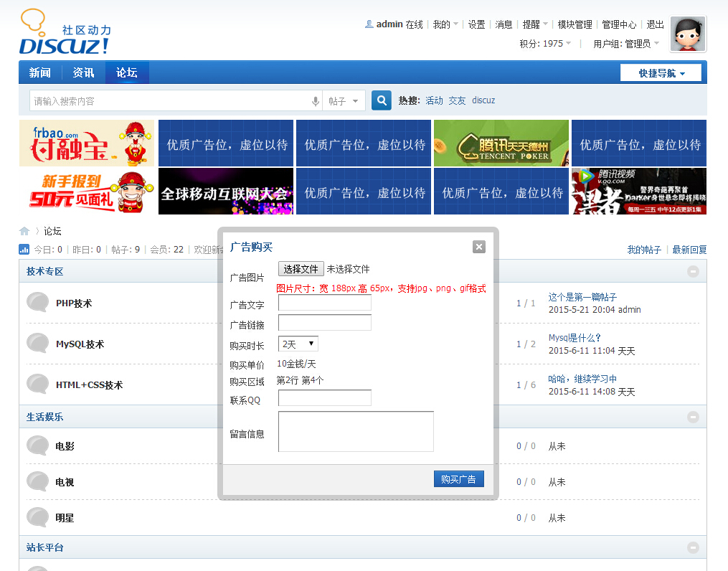The image size is (728, 571).
Task: Open 管理中心 in the top menu
Action: [620, 24]
